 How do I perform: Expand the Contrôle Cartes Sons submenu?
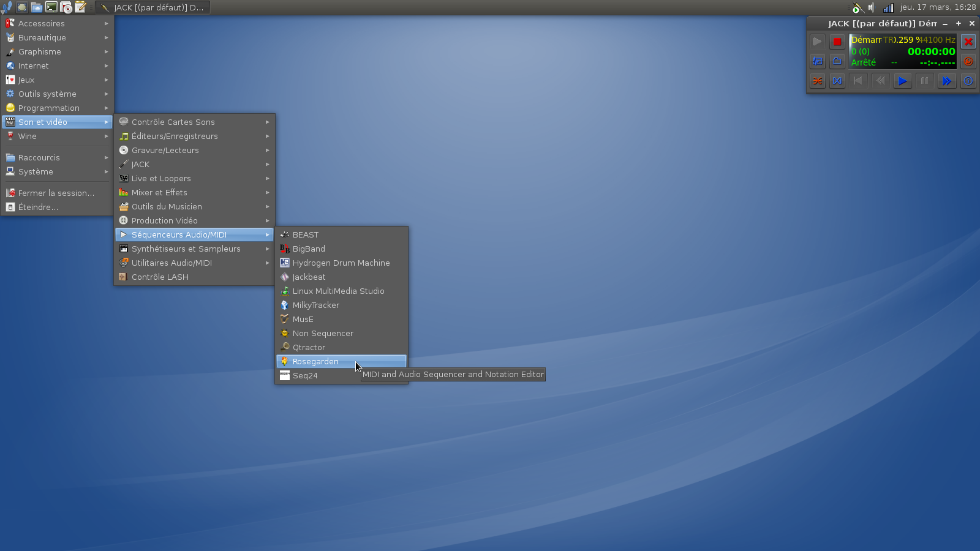194,122
